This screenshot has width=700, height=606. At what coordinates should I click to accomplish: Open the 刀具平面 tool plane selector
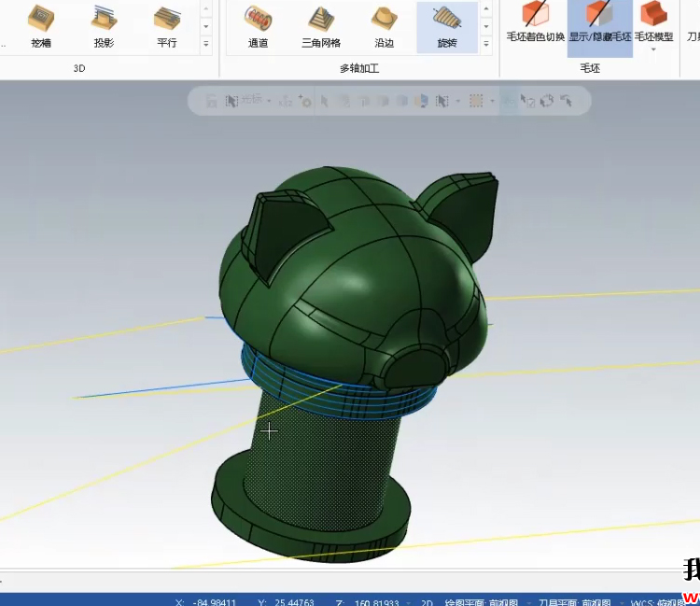575,602
